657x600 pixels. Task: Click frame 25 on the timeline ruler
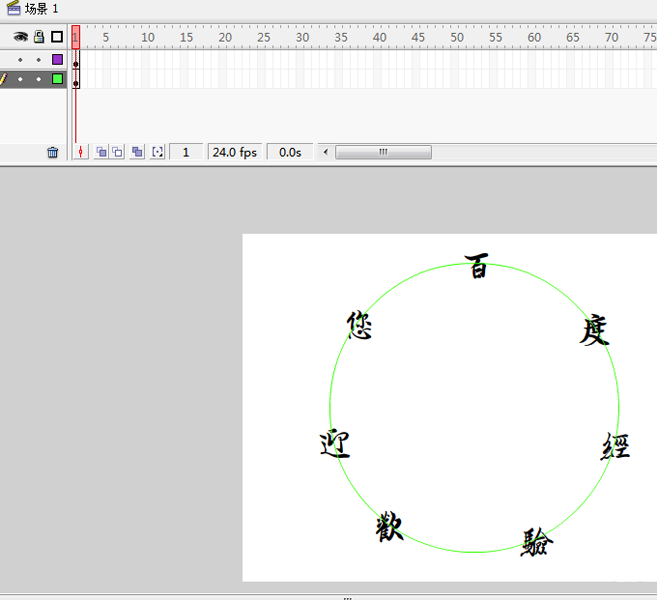tap(264, 37)
